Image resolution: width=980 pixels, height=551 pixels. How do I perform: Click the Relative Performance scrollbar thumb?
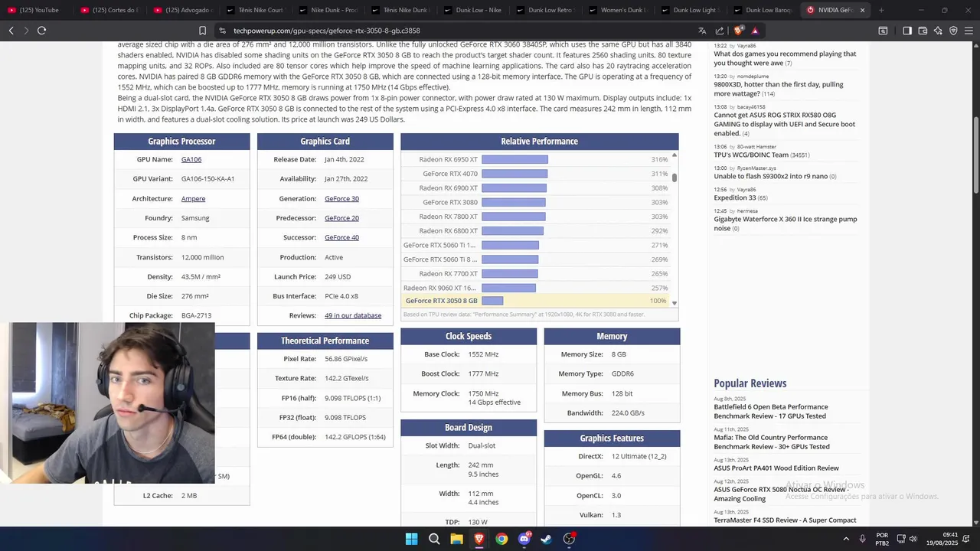pos(675,178)
